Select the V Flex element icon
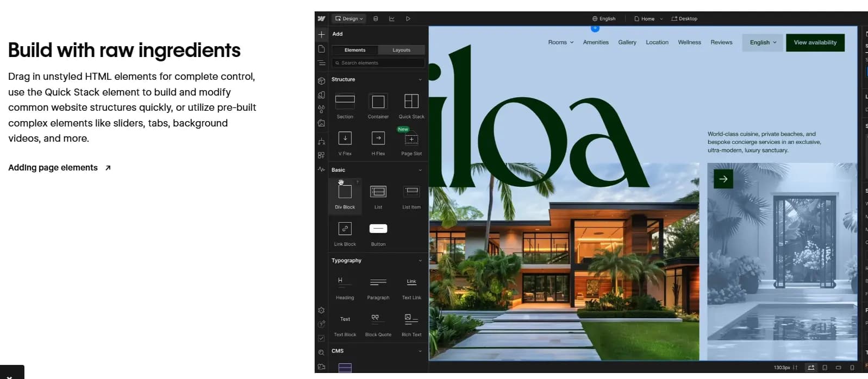The width and height of the screenshot is (868, 379). [x=345, y=138]
